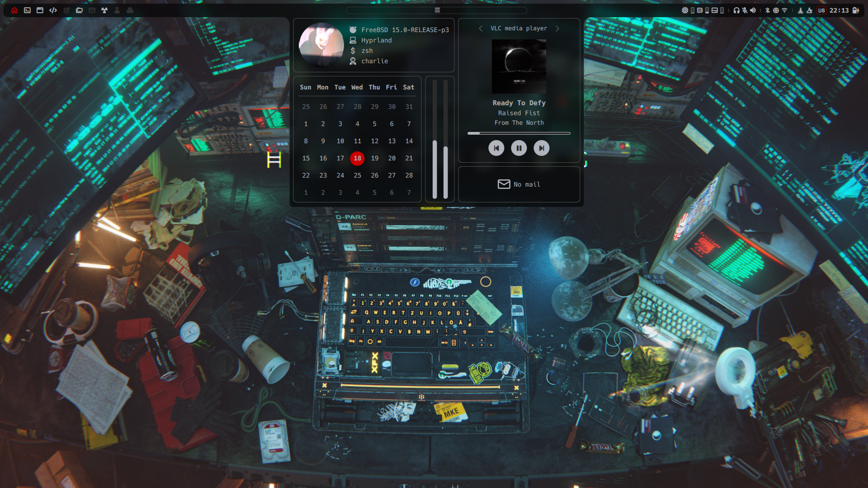Open the lab flask icon
868x488 pixels.
(117, 10)
